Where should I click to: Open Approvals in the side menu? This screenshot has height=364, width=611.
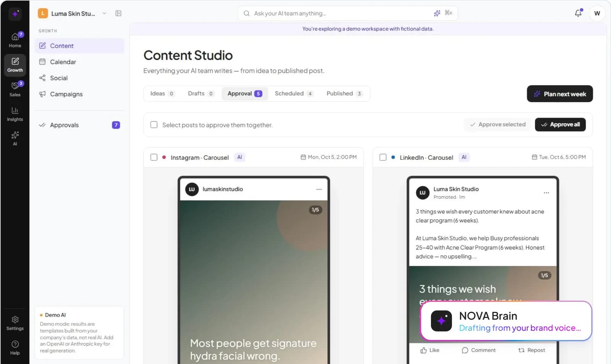[x=79, y=125]
